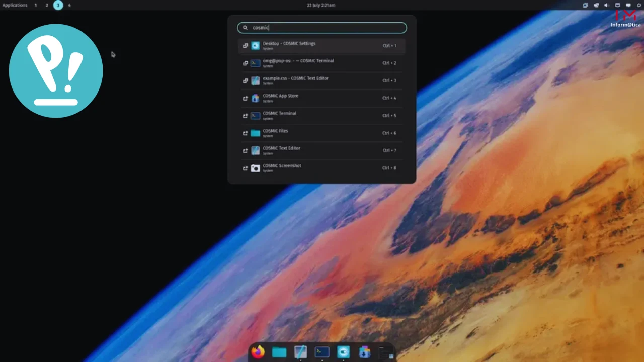Click the launch arrow icon beside COSMIC Screenshot

coord(246,168)
